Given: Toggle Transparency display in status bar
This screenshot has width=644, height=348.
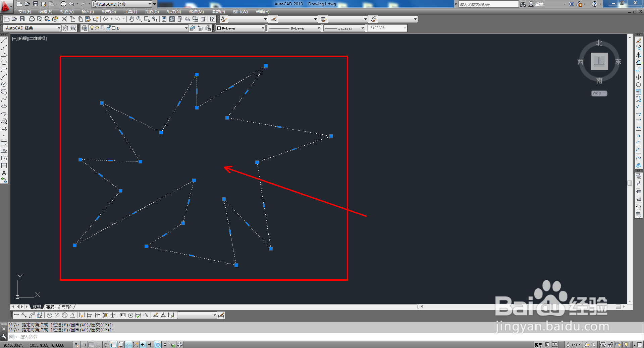Looking at the screenshot, I should coord(158,345).
